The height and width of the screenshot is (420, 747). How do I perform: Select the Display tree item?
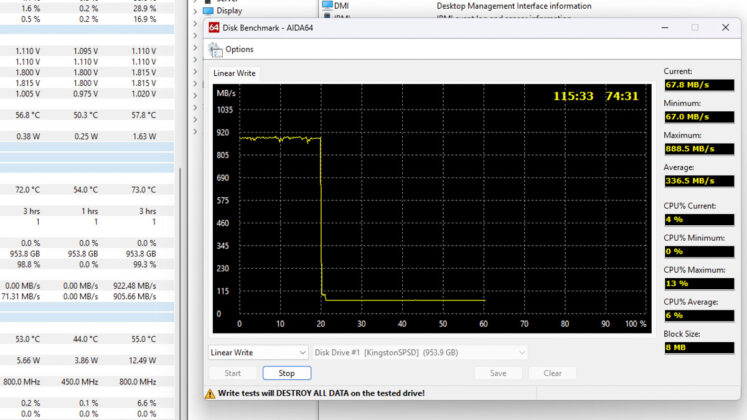click(229, 10)
